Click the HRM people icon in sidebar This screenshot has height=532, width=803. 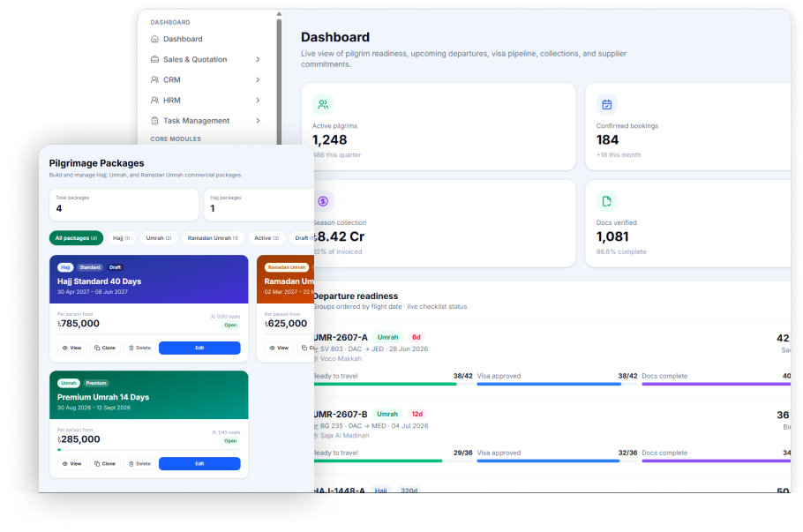tap(154, 101)
